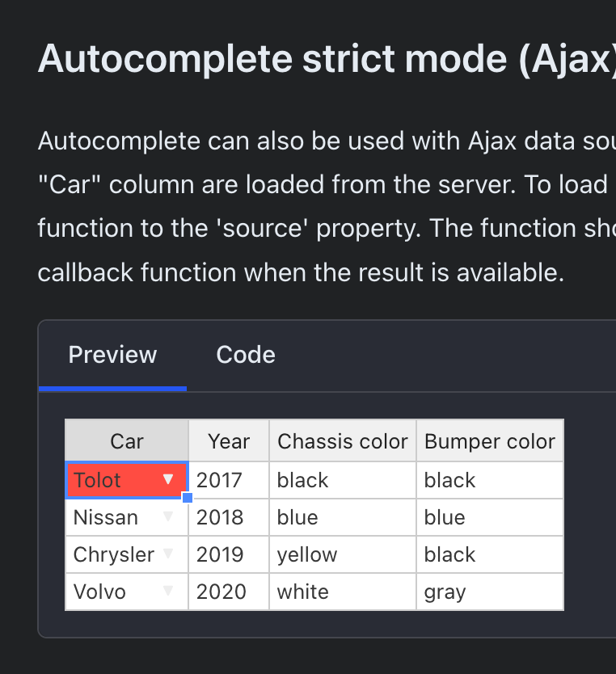Select the Car column header

127,441
